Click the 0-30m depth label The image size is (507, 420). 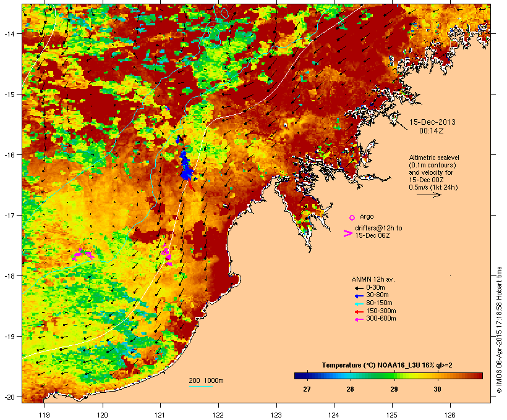[x=375, y=288]
